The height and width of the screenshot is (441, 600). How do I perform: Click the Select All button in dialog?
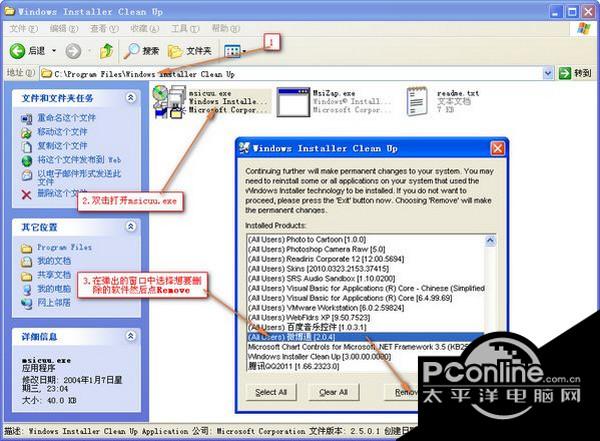coord(271,392)
